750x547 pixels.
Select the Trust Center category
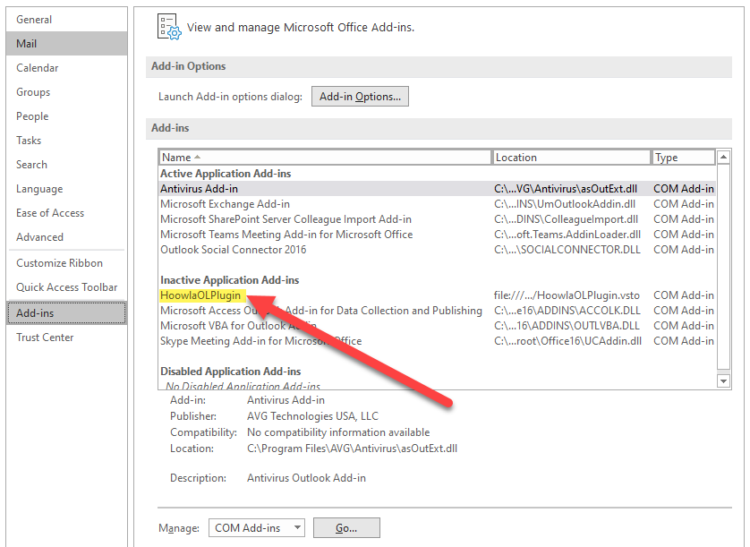[x=45, y=338]
